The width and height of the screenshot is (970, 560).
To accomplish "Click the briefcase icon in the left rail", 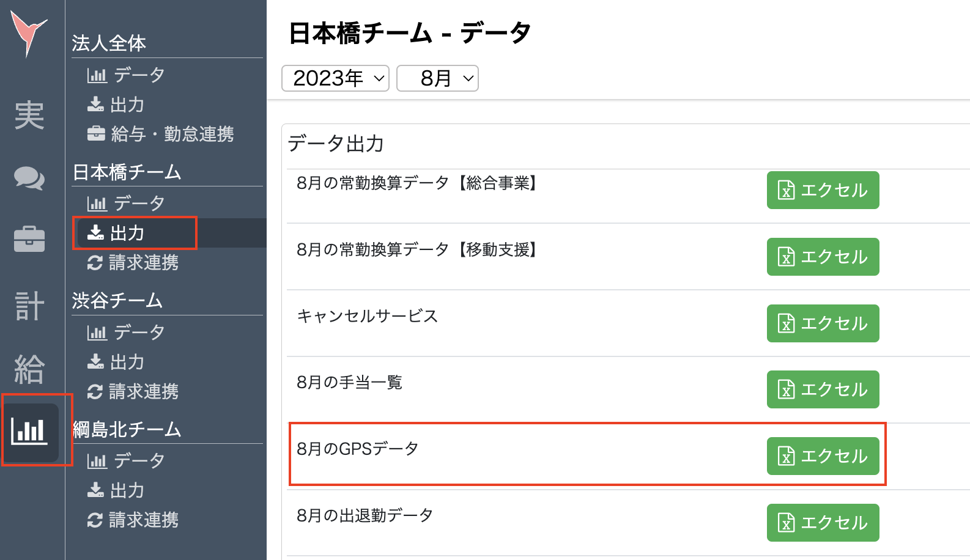I will tap(30, 240).
